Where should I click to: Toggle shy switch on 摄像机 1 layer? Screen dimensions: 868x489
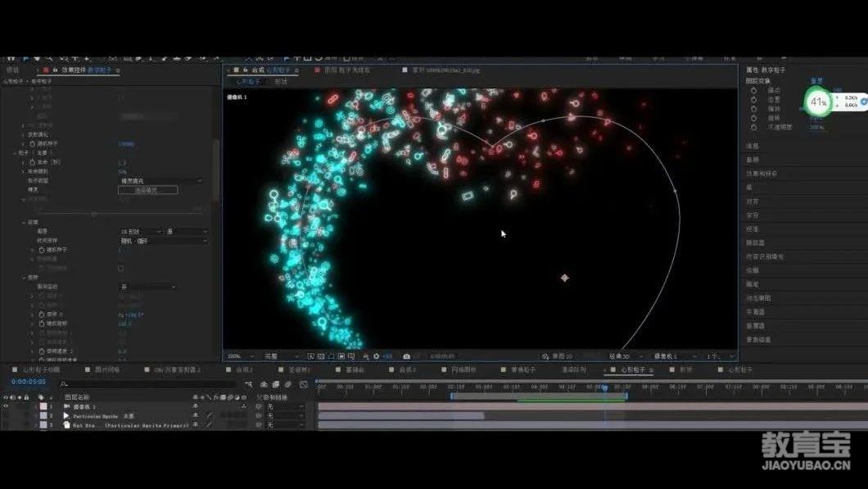[196, 406]
